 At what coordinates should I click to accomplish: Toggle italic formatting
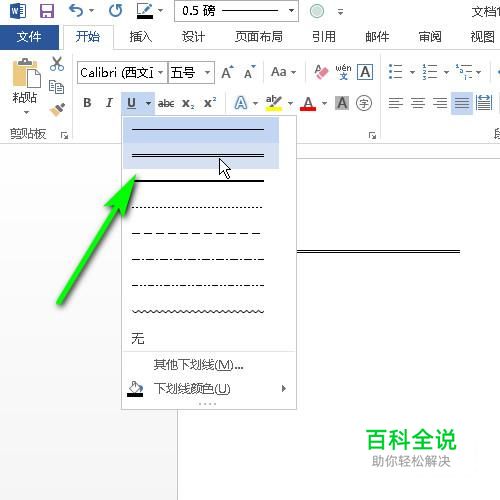[x=109, y=103]
